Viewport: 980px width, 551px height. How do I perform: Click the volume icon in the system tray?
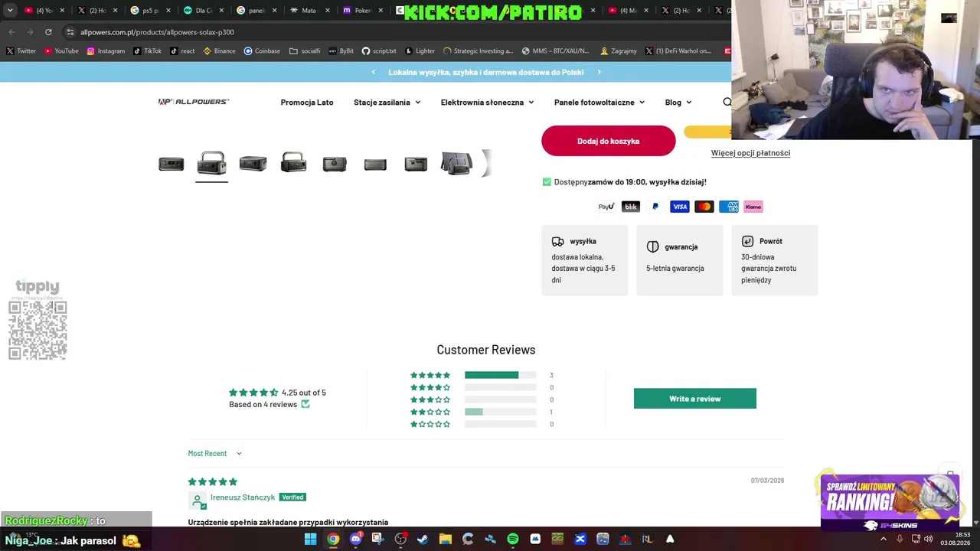[x=929, y=539]
